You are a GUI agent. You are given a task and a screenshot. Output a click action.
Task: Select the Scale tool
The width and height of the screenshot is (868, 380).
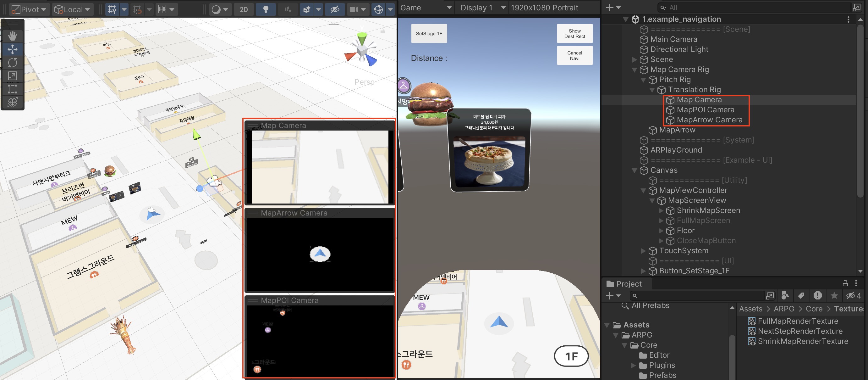(x=13, y=76)
